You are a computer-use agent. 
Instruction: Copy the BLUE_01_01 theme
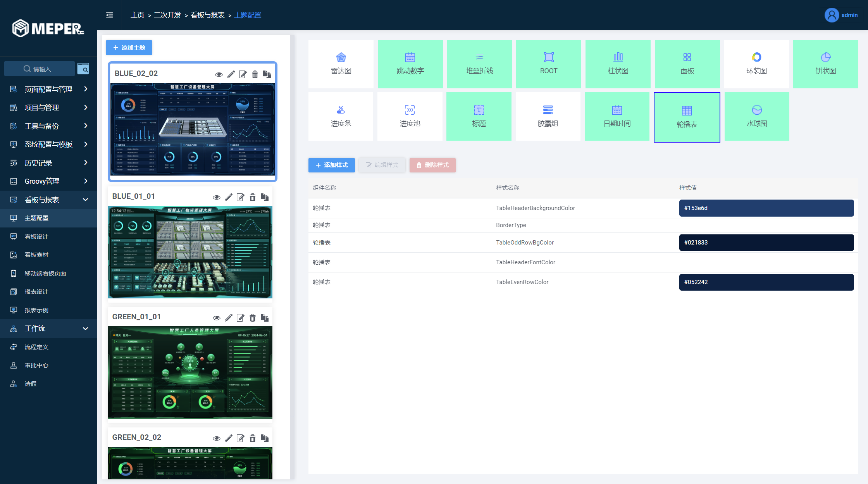[265, 197]
